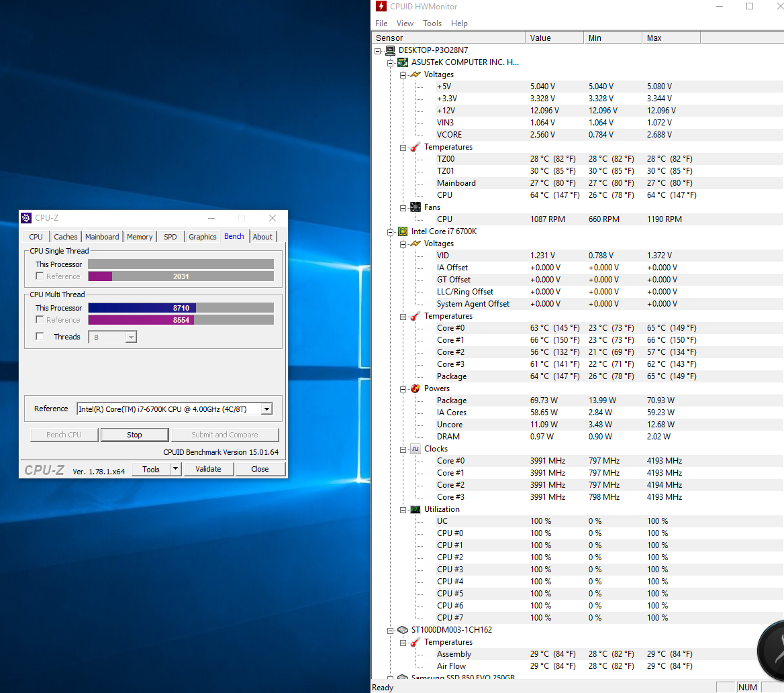Click Submit and Compare button
The height and width of the screenshot is (693, 784).
225,435
